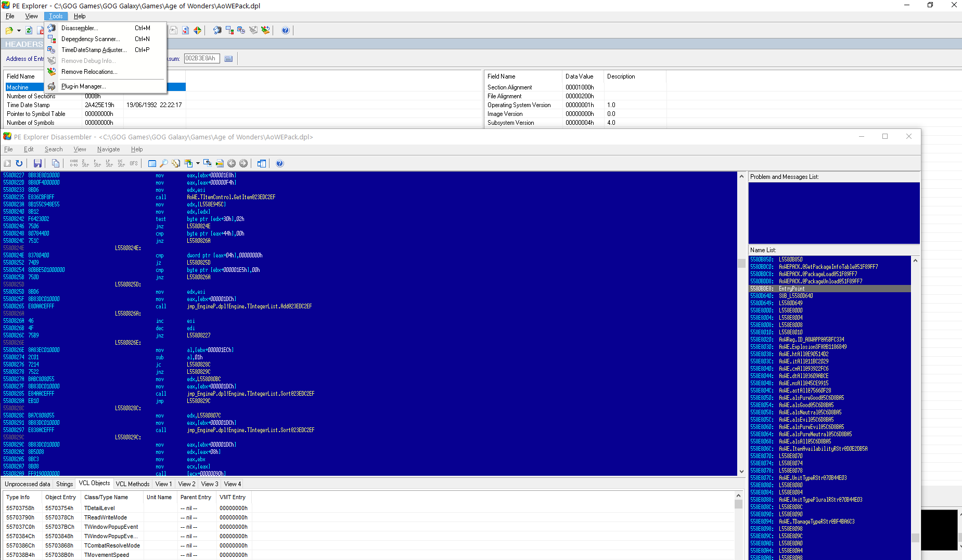Select TDetailLevel row in VCL Objects table
Viewport: 962px width, 560px height.
pyautogui.click(x=127, y=509)
